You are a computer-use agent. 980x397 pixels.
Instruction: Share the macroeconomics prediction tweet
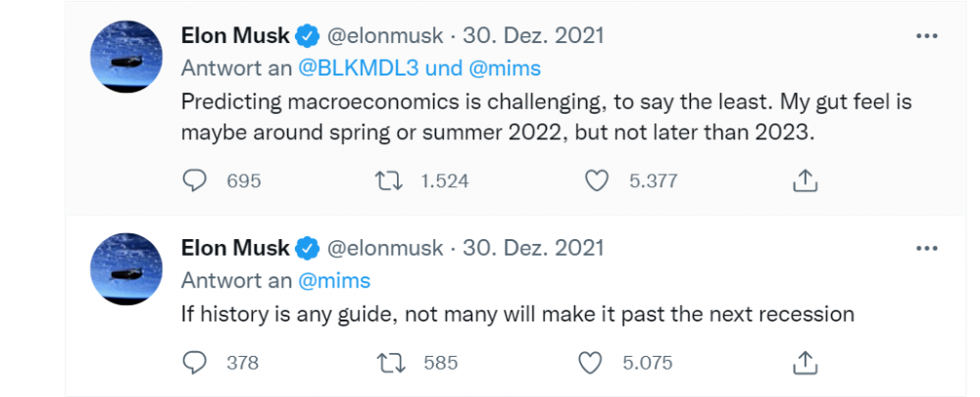tap(804, 180)
